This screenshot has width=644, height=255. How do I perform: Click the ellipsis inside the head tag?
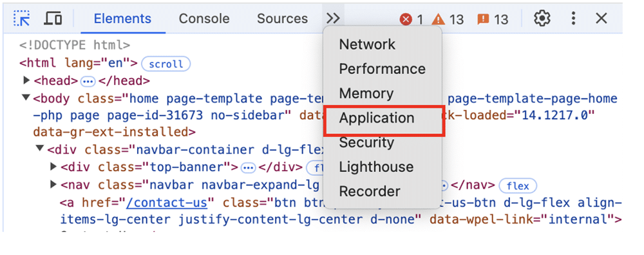(87, 82)
